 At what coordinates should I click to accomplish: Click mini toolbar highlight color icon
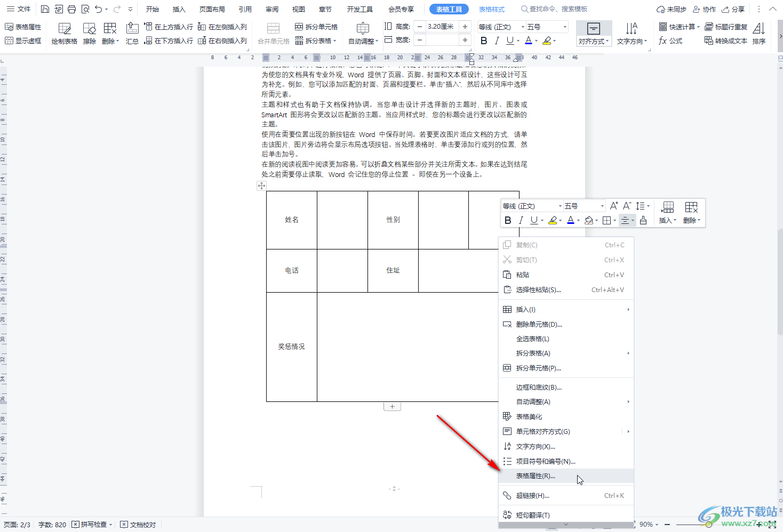(553, 220)
